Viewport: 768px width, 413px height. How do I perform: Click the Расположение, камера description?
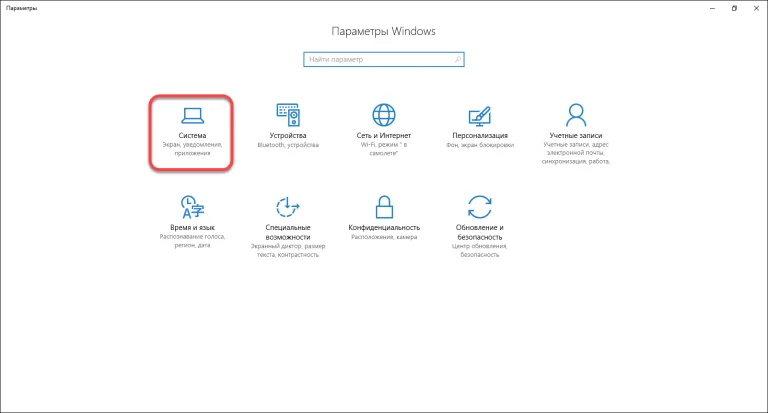click(x=384, y=237)
